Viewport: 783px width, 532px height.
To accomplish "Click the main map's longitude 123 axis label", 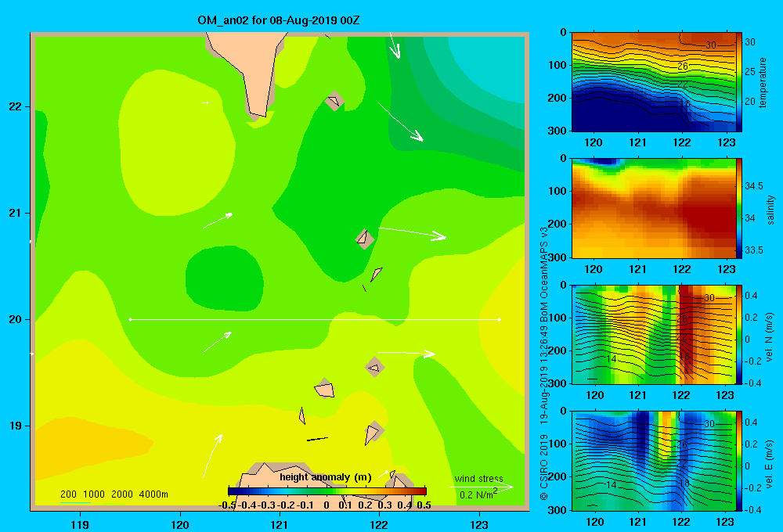I will [479, 524].
